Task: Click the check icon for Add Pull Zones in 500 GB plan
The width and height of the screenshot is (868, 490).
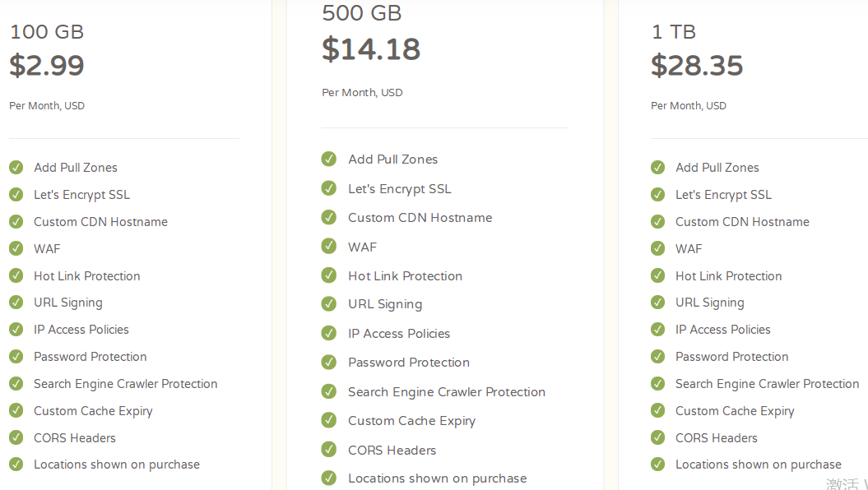Action: (329, 159)
